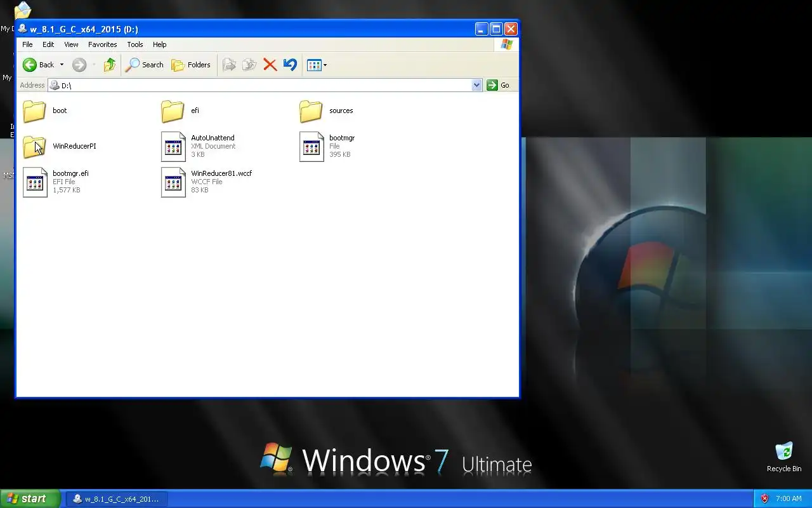Open the Favorites menu
The width and height of the screenshot is (812, 508).
click(x=103, y=44)
